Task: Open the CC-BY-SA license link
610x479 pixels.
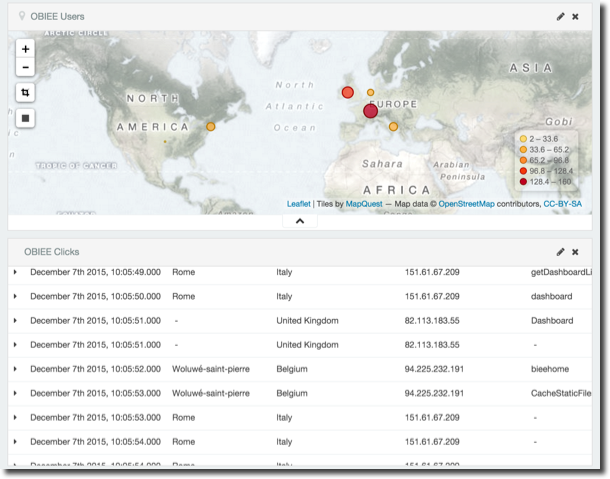Action: (562, 204)
